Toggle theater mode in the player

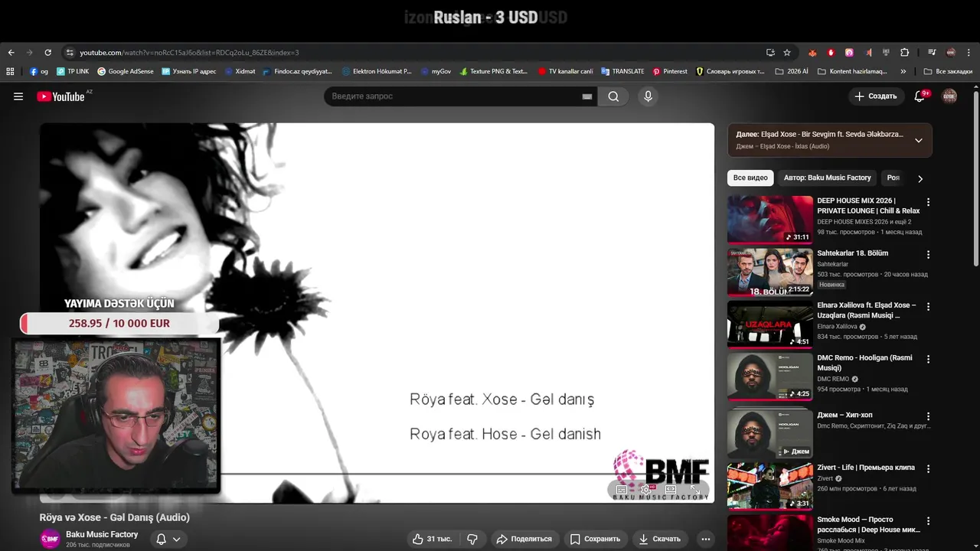pos(671,490)
